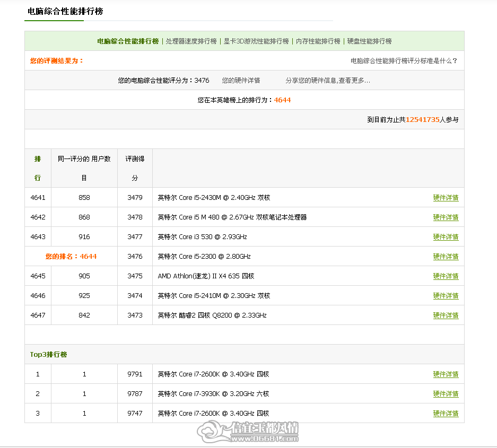Click the orange 4644 ranking number under 您在本英雄榜上的排行为
The image size is (497, 448).
[282, 100]
